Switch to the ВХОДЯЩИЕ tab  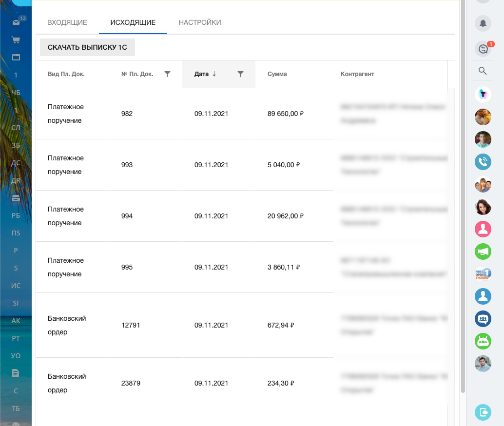click(67, 22)
